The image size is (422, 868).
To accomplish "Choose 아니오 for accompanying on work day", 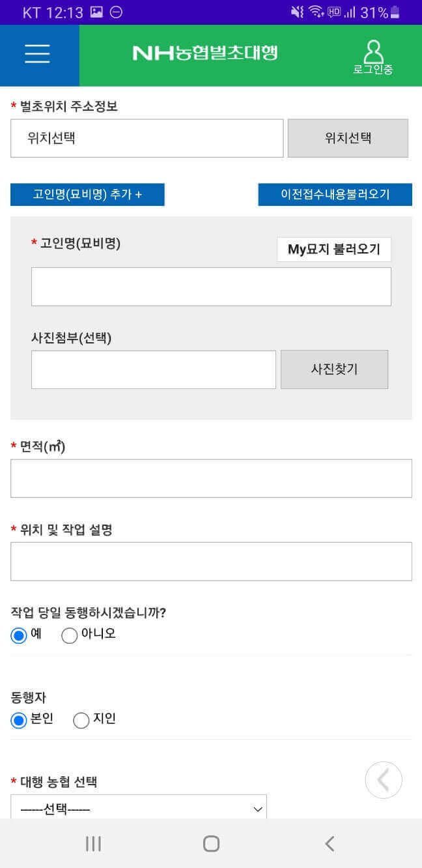I will click(69, 635).
